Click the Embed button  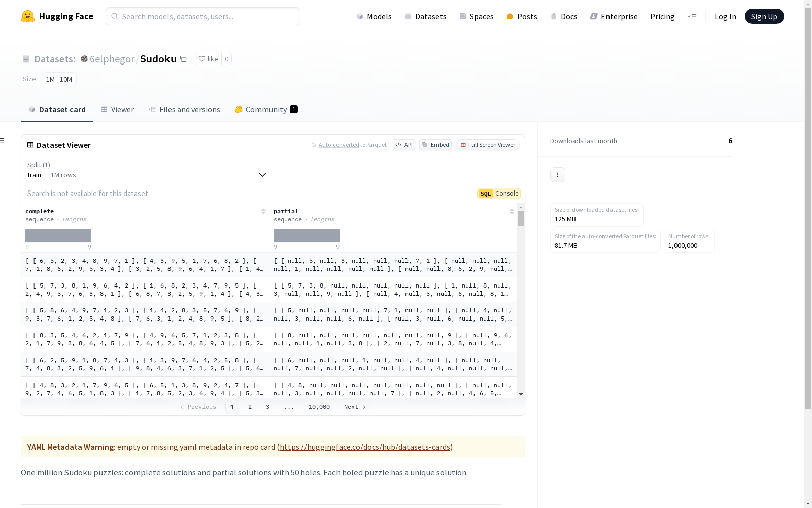pyautogui.click(x=435, y=145)
